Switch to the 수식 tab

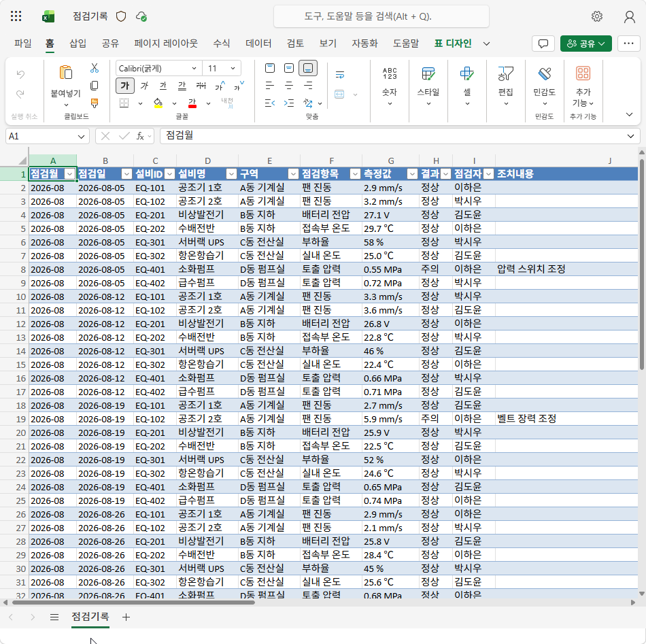[221, 44]
